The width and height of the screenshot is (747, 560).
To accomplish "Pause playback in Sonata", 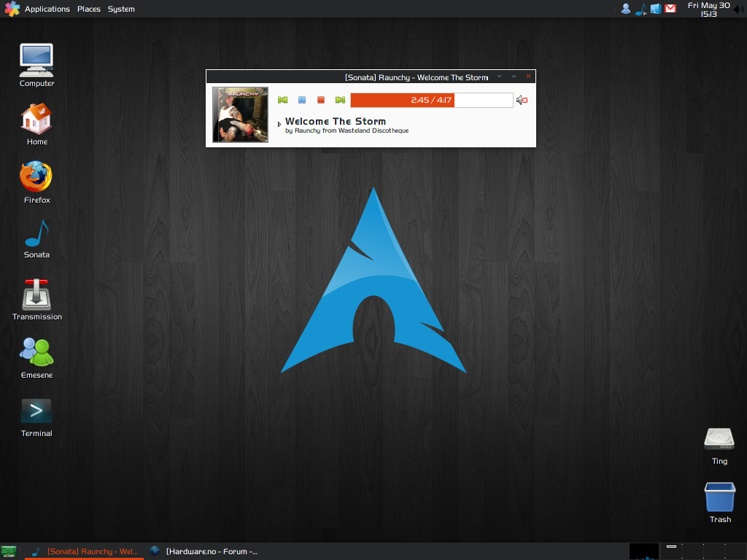I will pos(302,100).
